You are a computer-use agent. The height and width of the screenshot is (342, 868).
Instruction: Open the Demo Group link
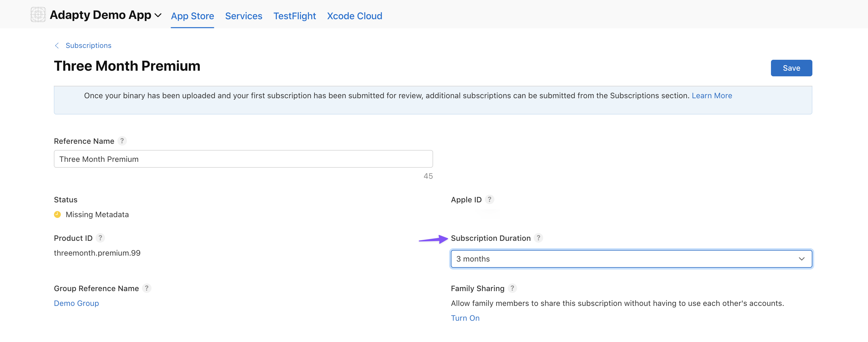[77, 303]
